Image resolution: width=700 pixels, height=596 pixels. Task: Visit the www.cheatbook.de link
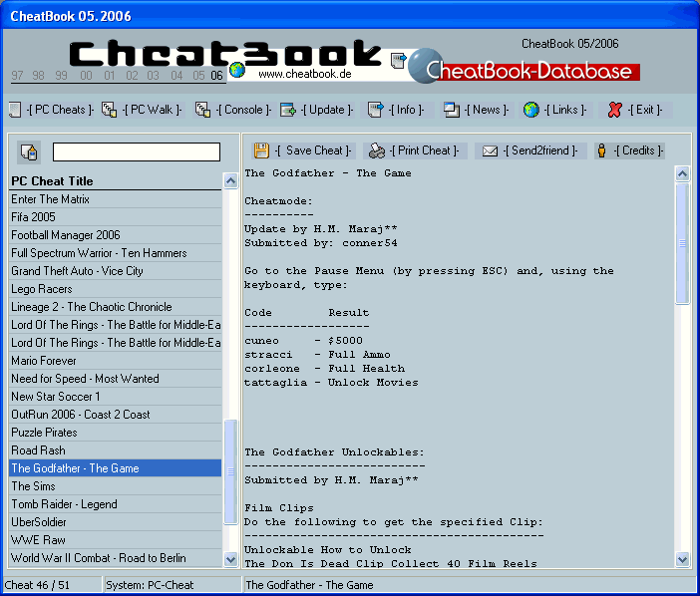(x=305, y=74)
